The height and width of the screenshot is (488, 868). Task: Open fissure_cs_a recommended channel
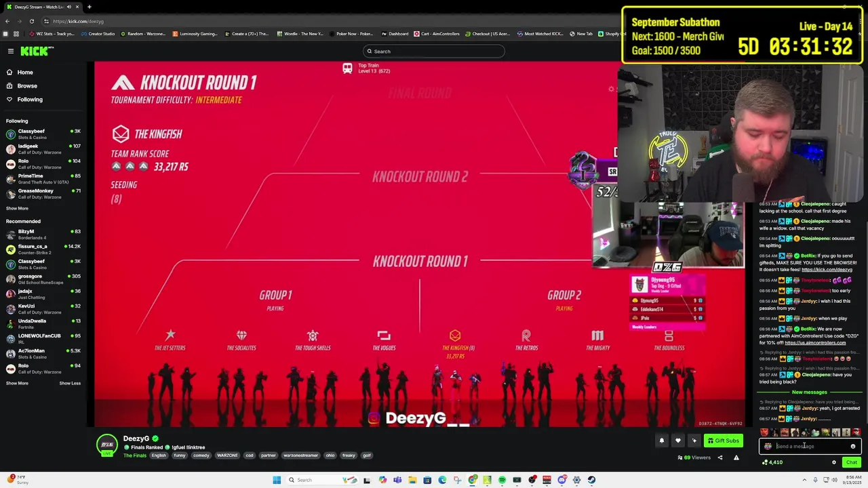coord(43,249)
